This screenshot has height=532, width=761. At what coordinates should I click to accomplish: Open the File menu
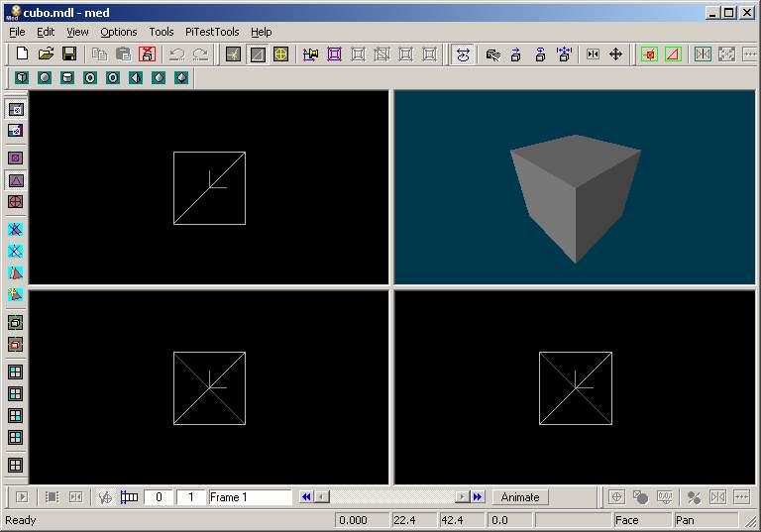(x=17, y=32)
